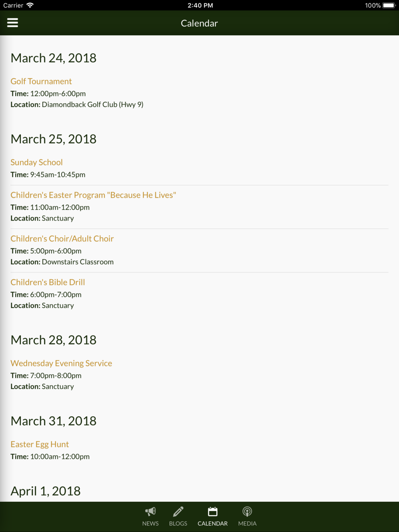Tap the News megaphone icon

click(150, 511)
